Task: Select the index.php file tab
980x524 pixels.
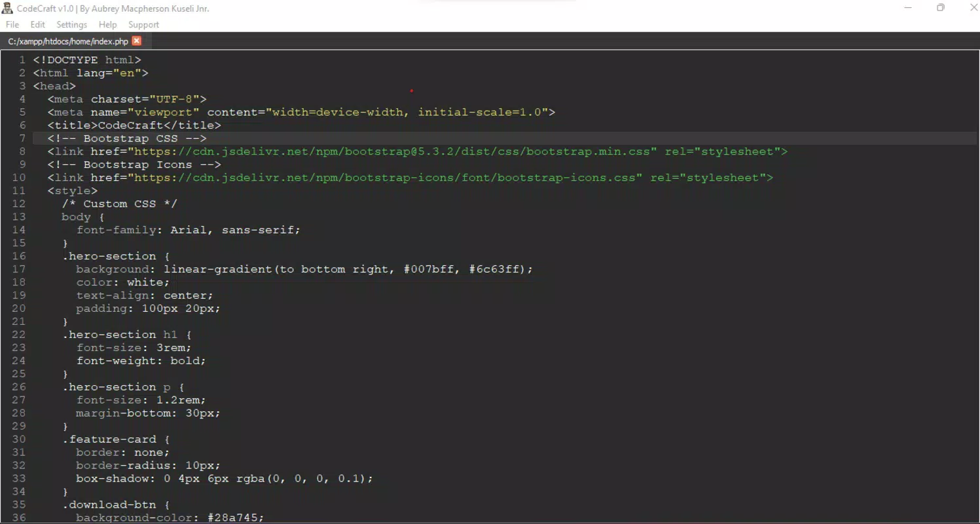Action: click(x=68, y=41)
